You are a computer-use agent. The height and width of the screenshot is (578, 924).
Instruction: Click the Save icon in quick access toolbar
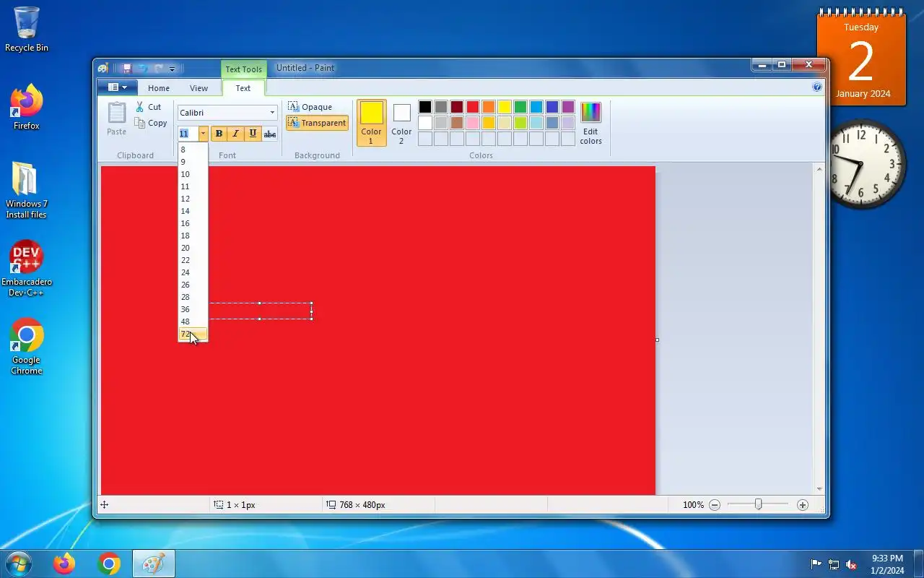pyautogui.click(x=127, y=69)
